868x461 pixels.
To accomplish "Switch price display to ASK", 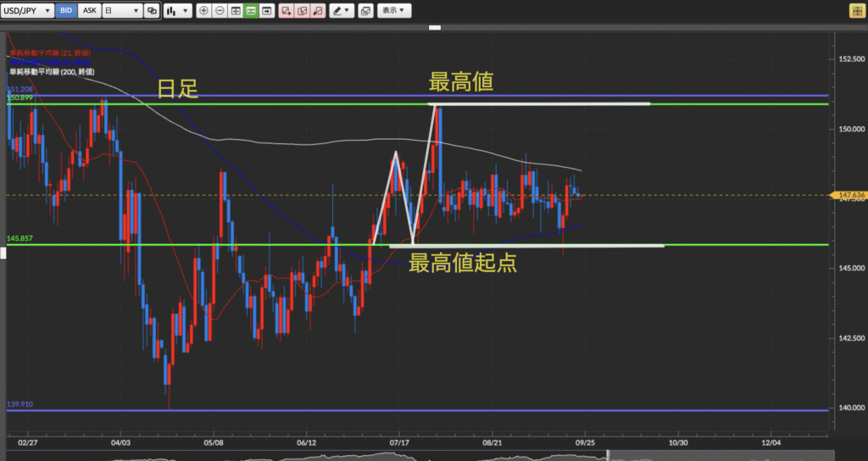I will click(x=90, y=11).
